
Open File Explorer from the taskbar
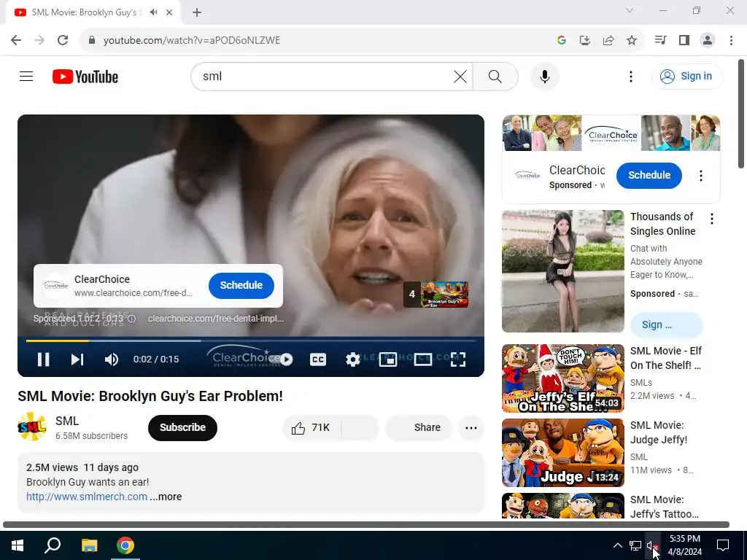[x=89, y=545]
